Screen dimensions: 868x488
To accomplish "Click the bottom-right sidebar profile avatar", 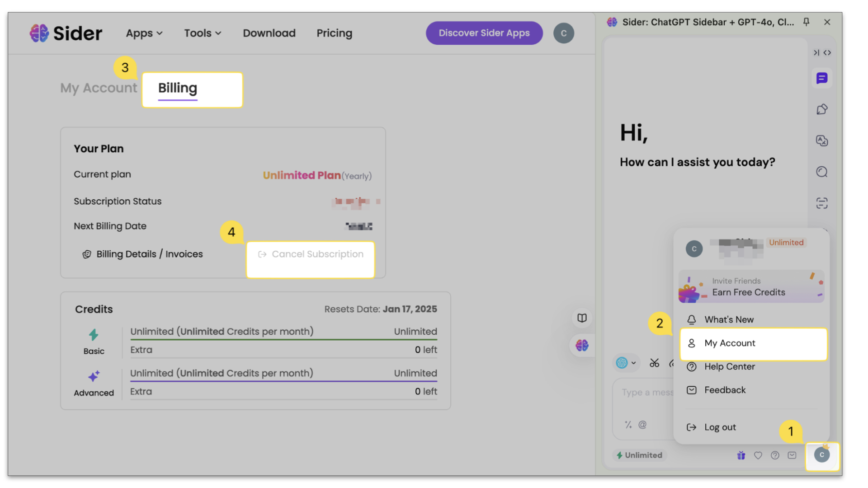I will [x=821, y=455].
